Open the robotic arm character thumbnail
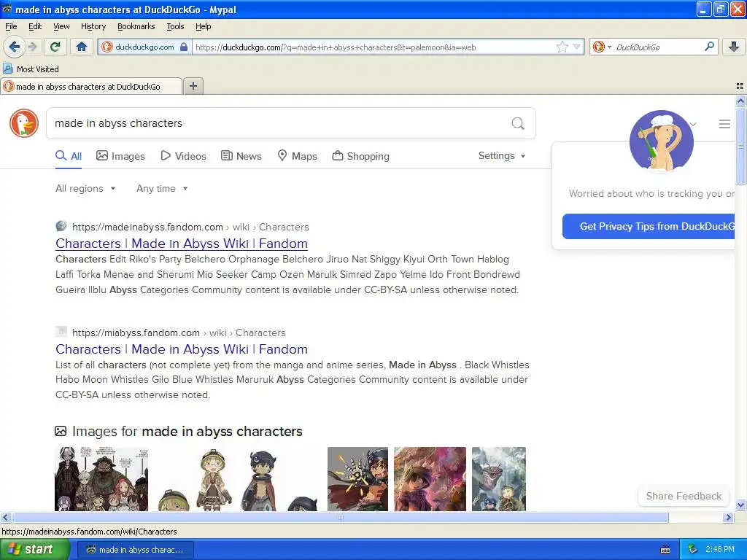The image size is (747, 560). point(357,479)
